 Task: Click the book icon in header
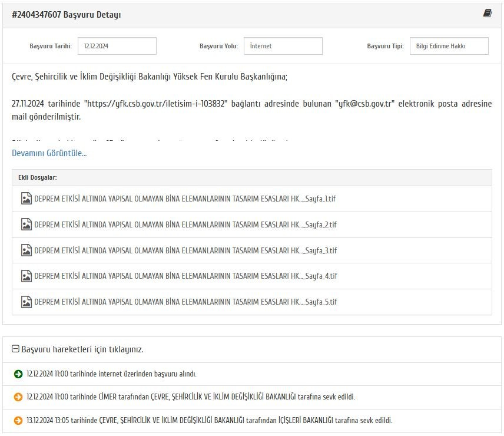point(488,14)
